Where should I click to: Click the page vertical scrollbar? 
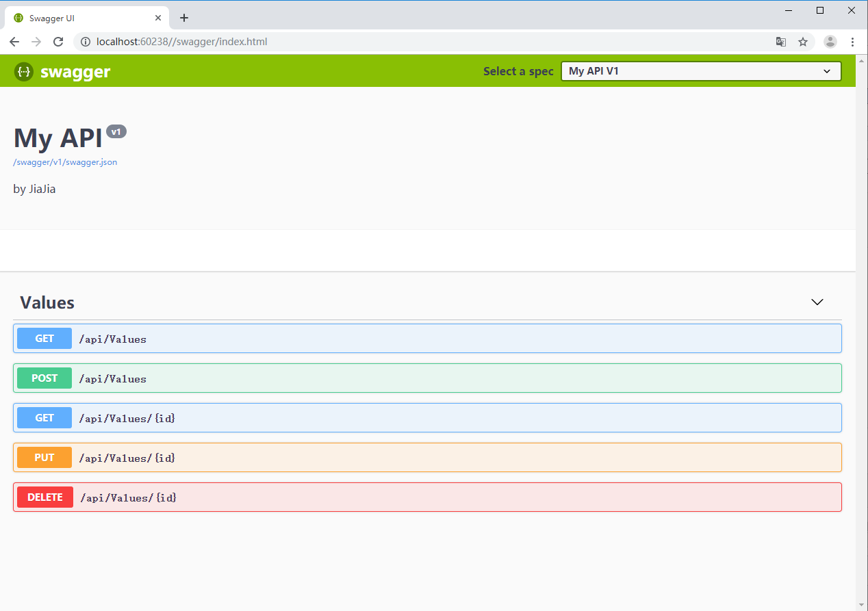point(862,333)
